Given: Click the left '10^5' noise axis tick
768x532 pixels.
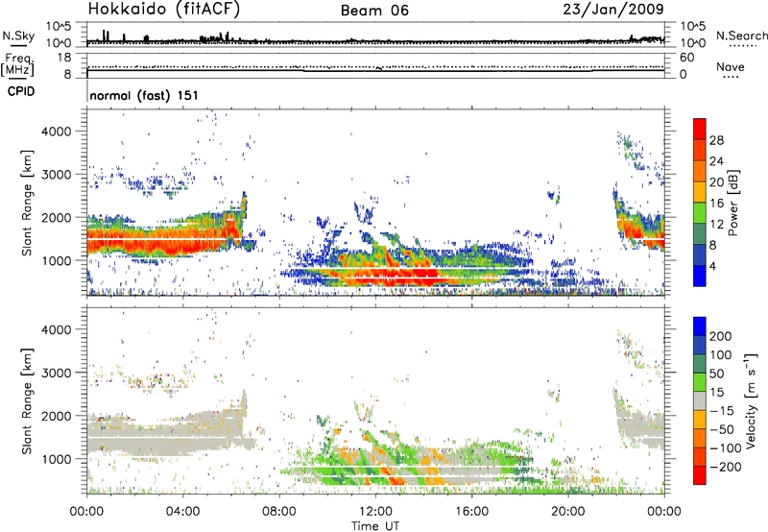Looking at the screenshot, I should tap(59, 27).
